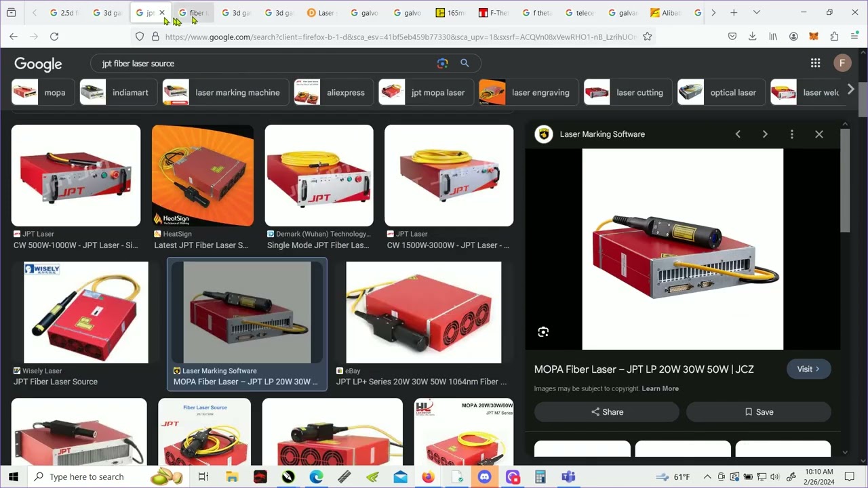Reload the current page
This screenshot has width=868, height=488.
point(54,37)
